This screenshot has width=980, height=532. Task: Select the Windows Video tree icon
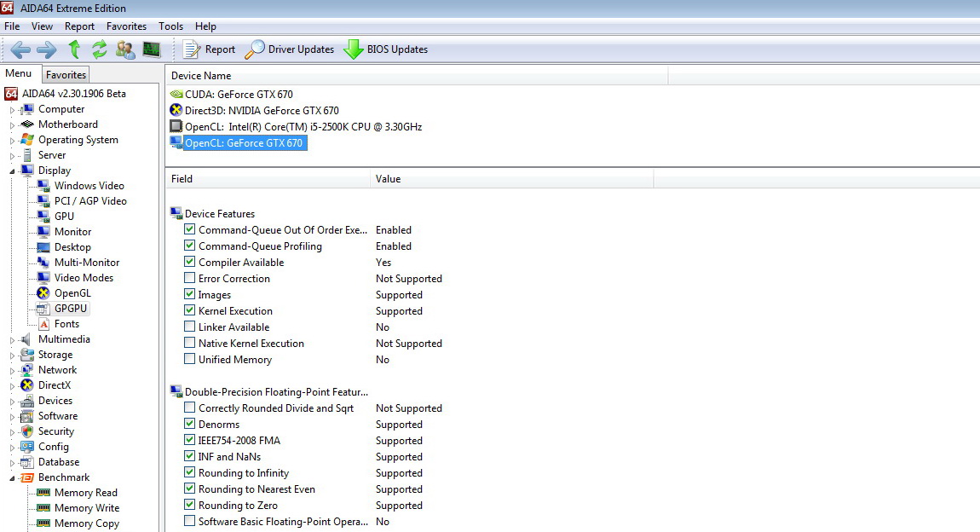pos(43,186)
